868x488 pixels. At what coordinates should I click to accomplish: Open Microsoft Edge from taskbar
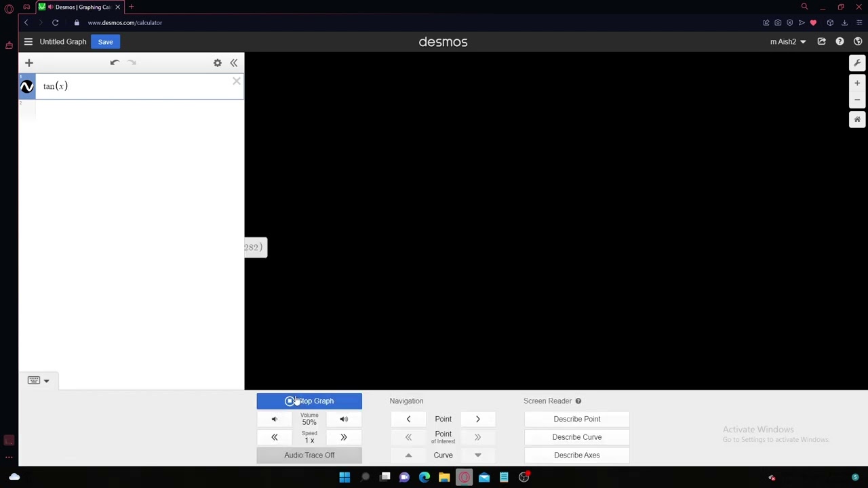[x=425, y=477]
